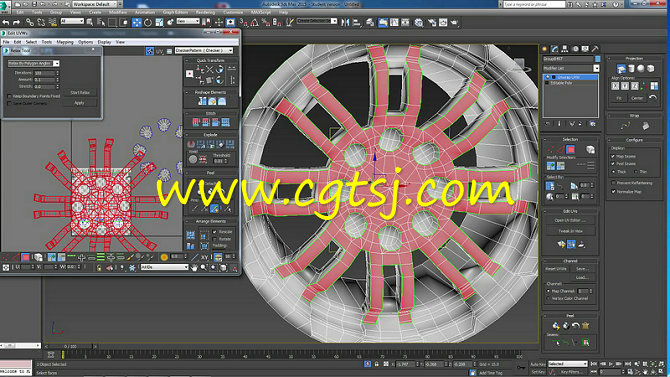Select vertex sub-object mode in Edit UVWs toolbar
This screenshot has width=670, height=377.
[6, 257]
